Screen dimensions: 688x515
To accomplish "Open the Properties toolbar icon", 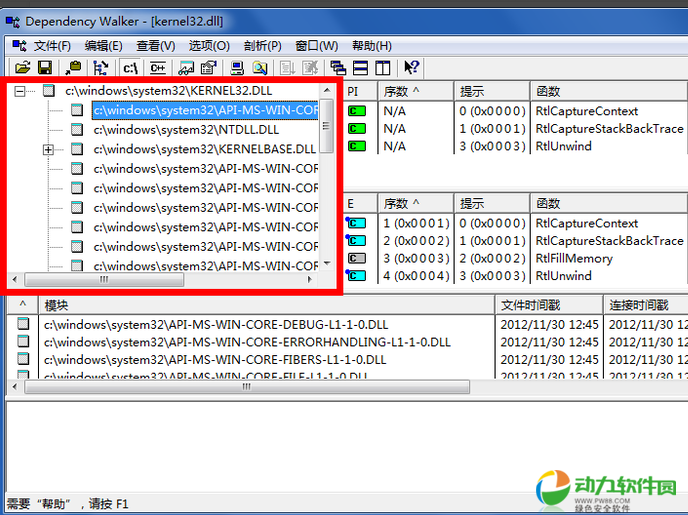I will [x=208, y=68].
